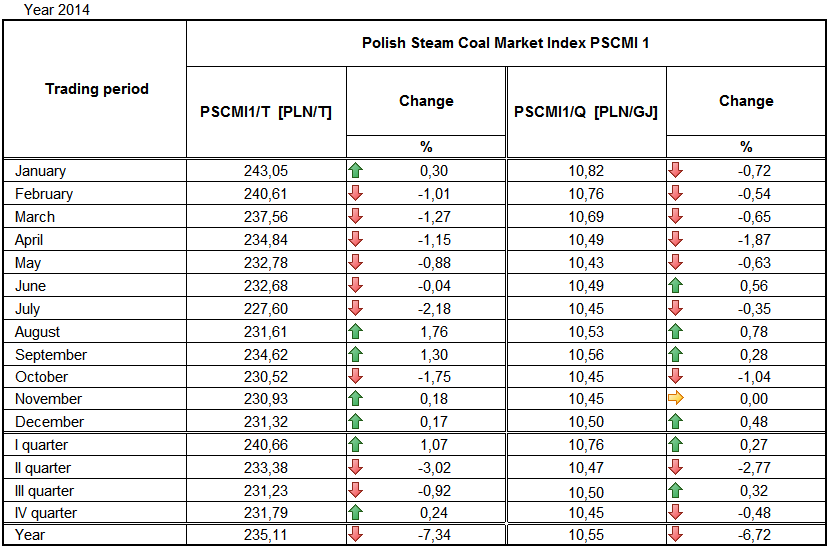
Task: Click the green up arrow in January row
Action: click(x=355, y=171)
